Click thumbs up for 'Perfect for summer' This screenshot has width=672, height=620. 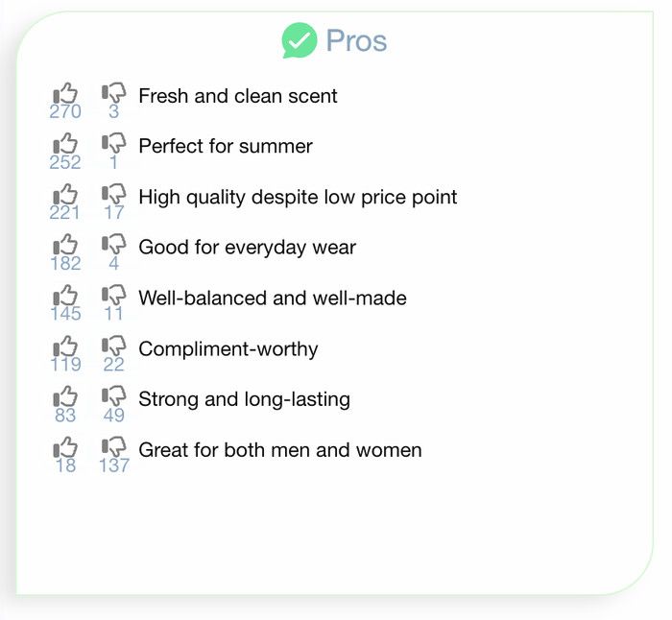[x=65, y=143]
